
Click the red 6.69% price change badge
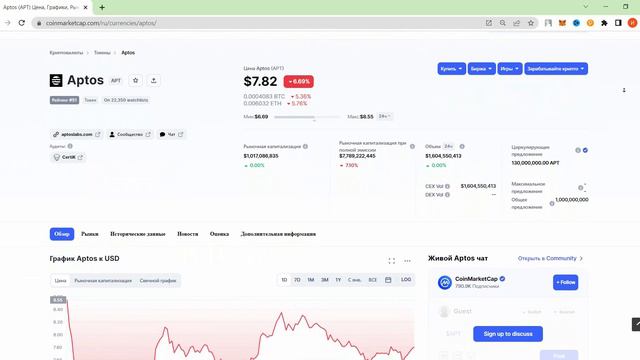pos(299,81)
